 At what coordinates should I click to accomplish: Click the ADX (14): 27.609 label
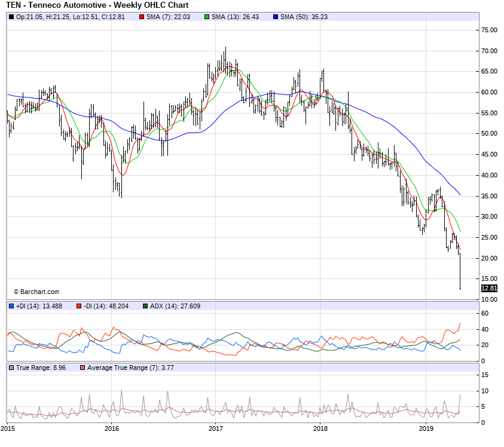175,306
